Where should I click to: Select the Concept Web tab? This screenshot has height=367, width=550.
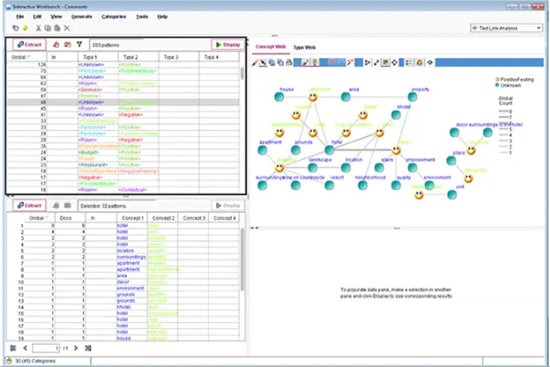(270, 47)
